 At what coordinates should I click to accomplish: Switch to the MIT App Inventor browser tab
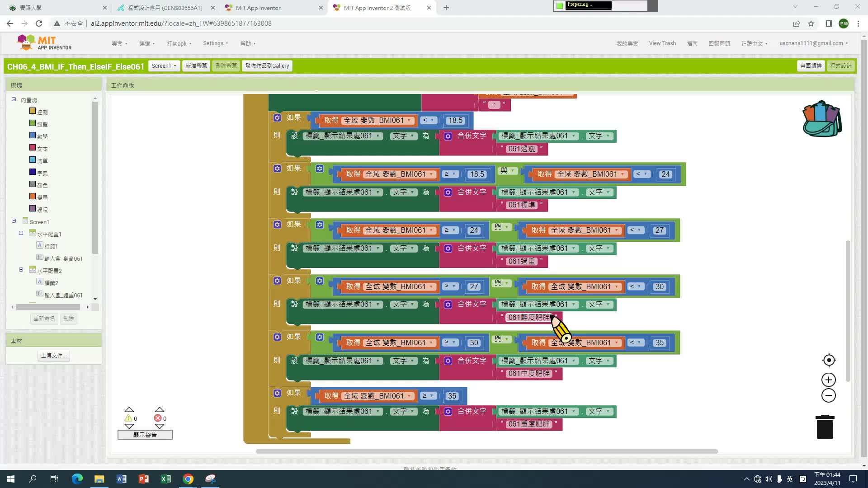274,8
